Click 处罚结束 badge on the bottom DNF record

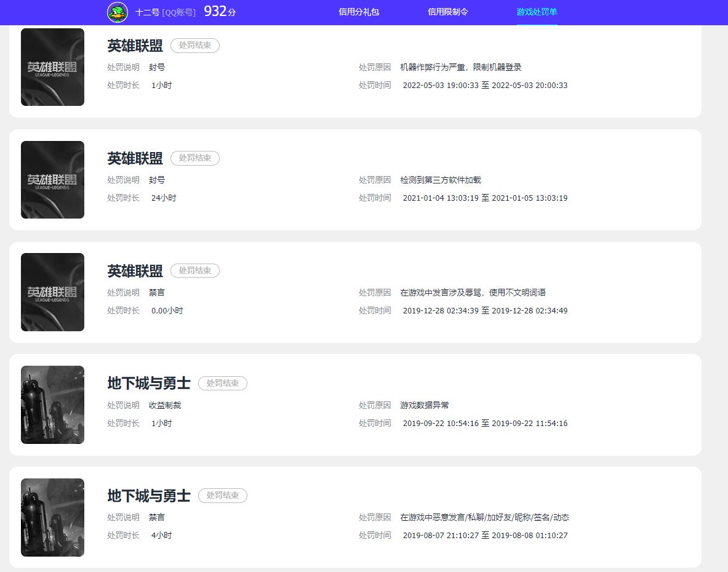pos(222,496)
